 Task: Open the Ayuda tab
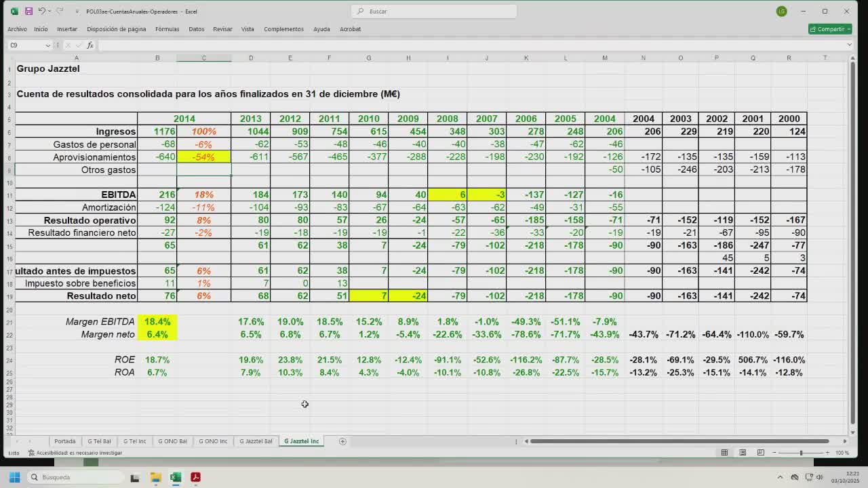tap(321, 29)
